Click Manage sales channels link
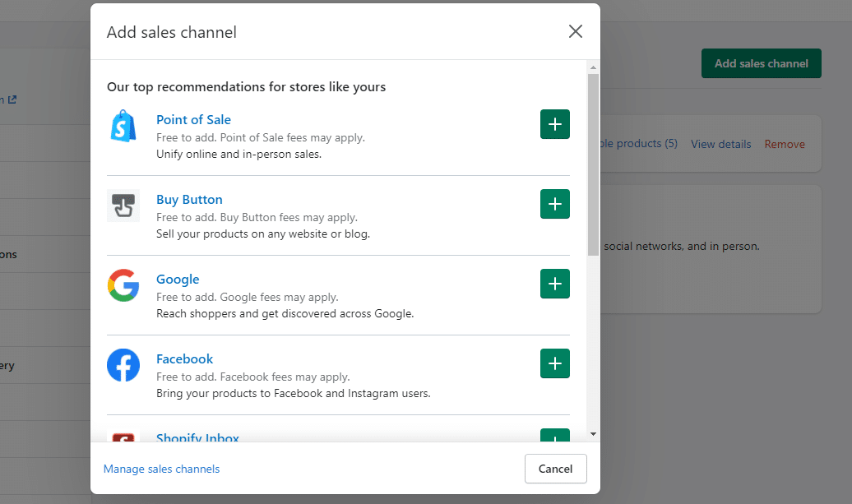852x504 pixels. click(x=161, y=469)
